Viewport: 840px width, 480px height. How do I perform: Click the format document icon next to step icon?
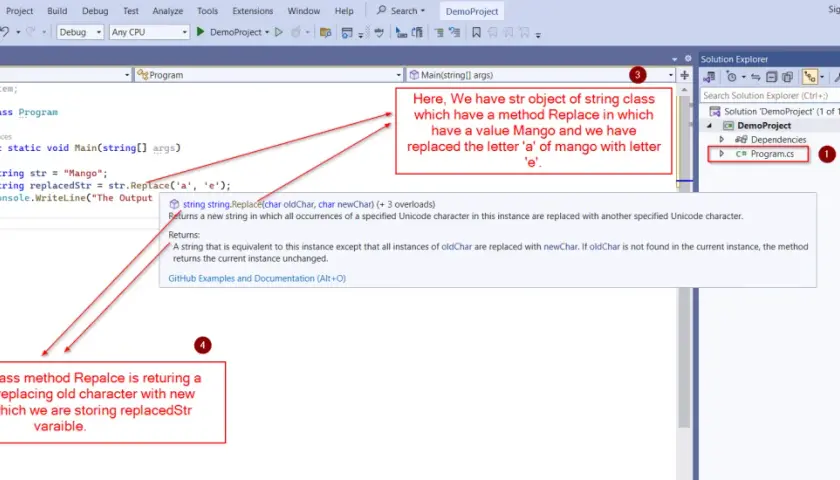[417, 33]
